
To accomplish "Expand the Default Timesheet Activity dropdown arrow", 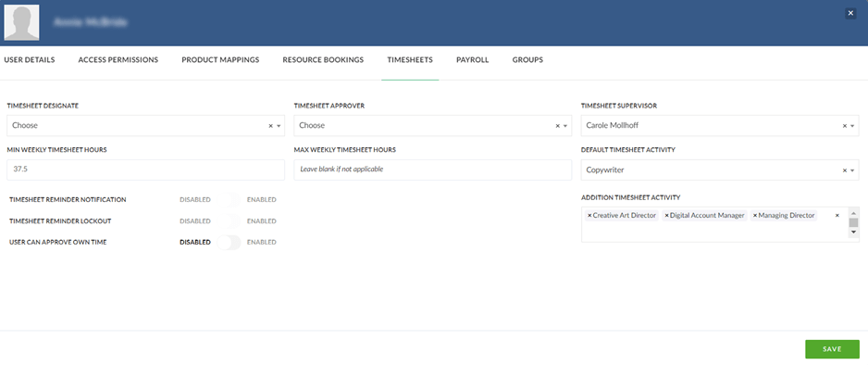I will [852, 171].
